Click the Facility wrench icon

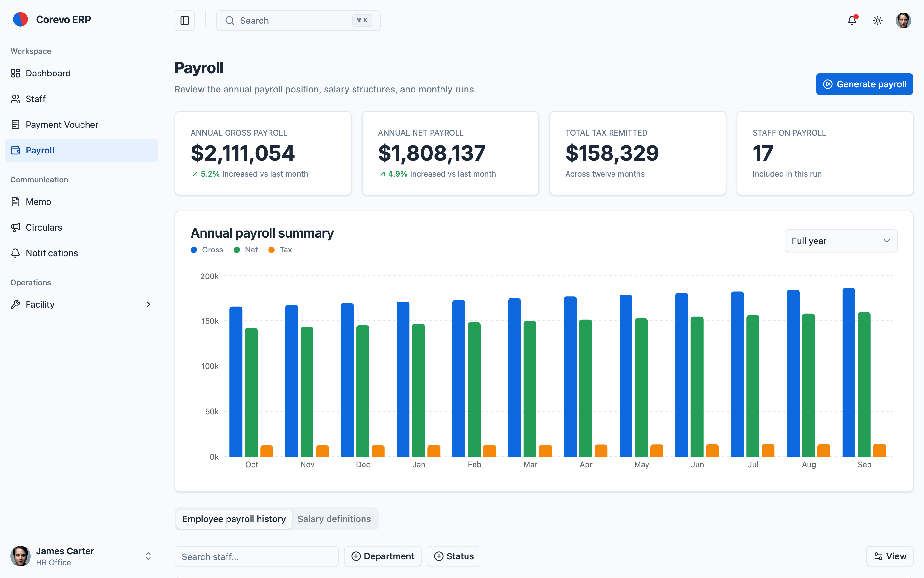(x=15, y=304)
